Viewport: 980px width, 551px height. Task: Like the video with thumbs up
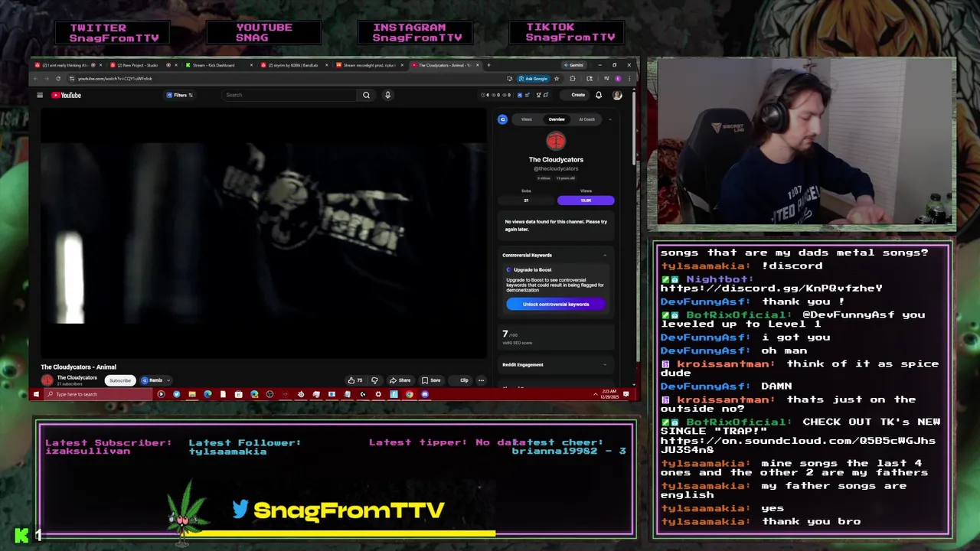click(x=354, y=380)
